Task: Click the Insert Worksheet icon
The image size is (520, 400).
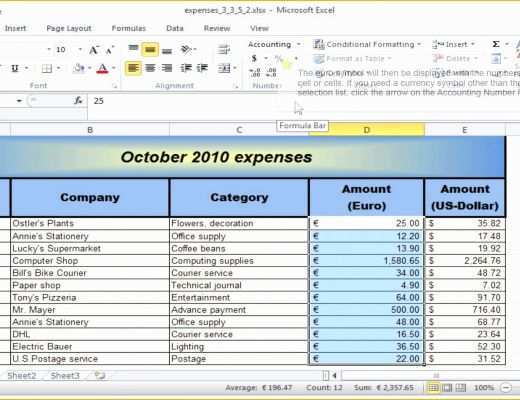Action: click(x=99, y=376)
